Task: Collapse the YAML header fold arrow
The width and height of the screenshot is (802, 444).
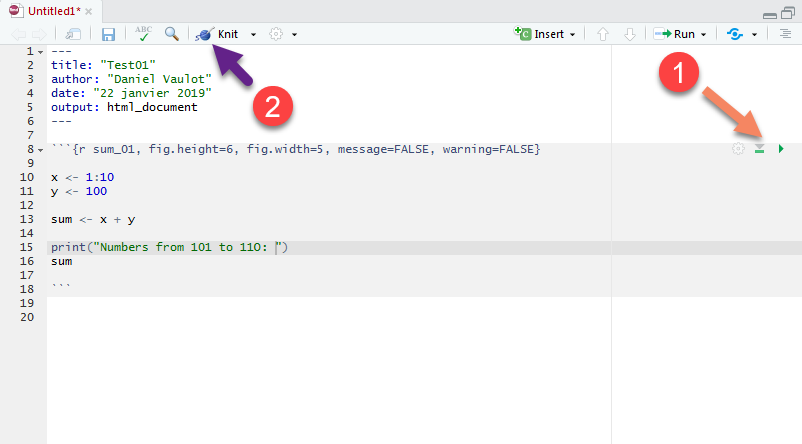Action: point(39,51)
